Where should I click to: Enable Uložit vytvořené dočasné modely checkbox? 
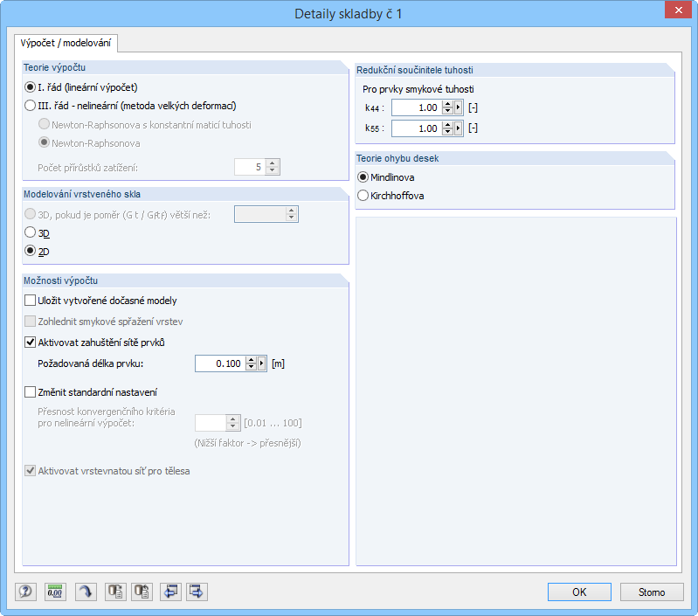tap(30, 301)
